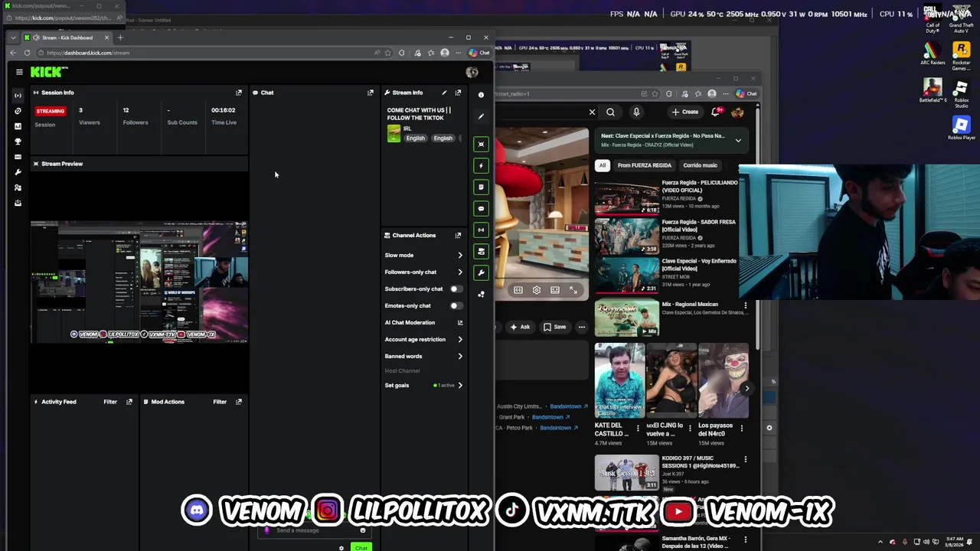
Task: Pop out the Stream Info panel
Action: point(458,93)
